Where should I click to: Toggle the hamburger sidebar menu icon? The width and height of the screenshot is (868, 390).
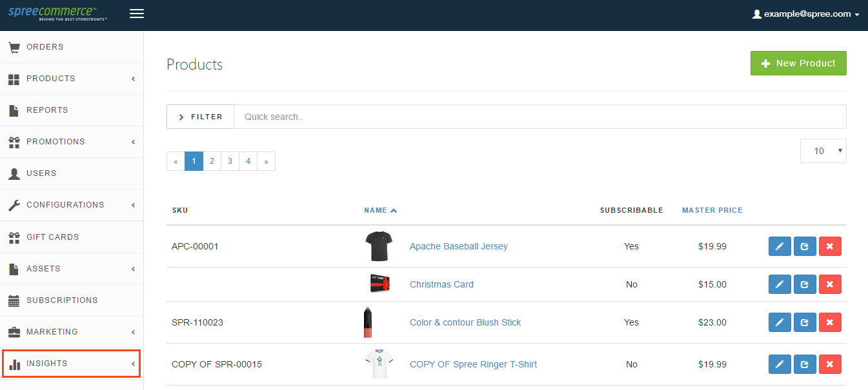pyautogui.click(x=137, y=14)
